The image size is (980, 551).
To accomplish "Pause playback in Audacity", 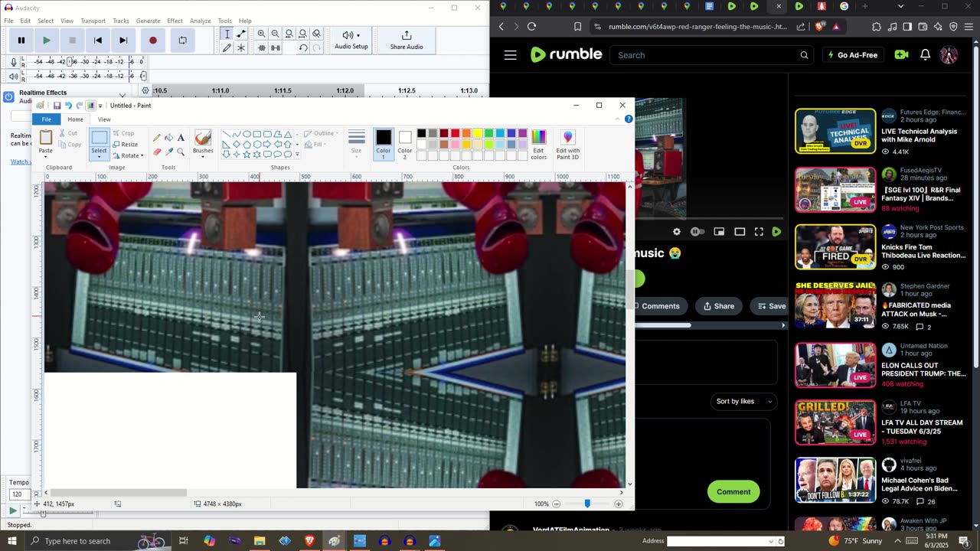I will pos(21,41).
